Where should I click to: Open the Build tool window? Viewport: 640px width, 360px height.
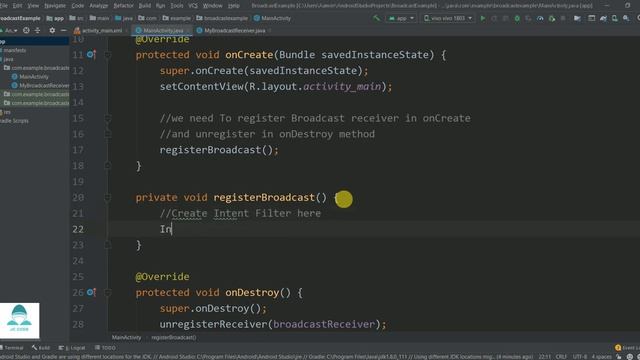click(41, 348)
